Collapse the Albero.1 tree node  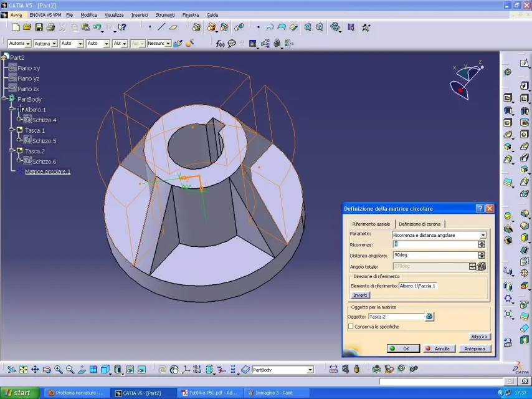[x=12, y=109]
